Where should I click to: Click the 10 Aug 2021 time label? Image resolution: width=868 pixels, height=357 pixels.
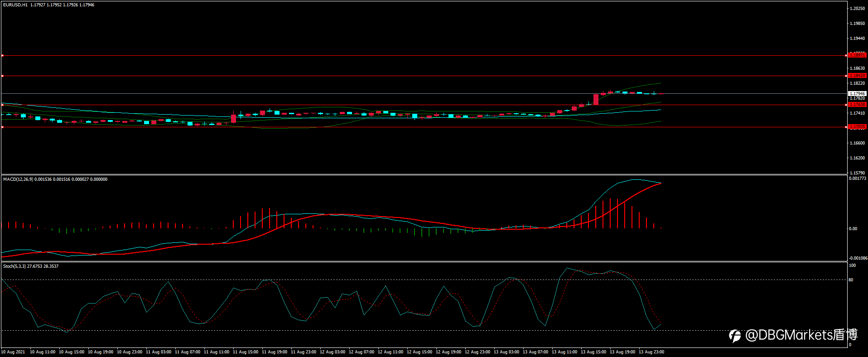(x=13, y=352)
